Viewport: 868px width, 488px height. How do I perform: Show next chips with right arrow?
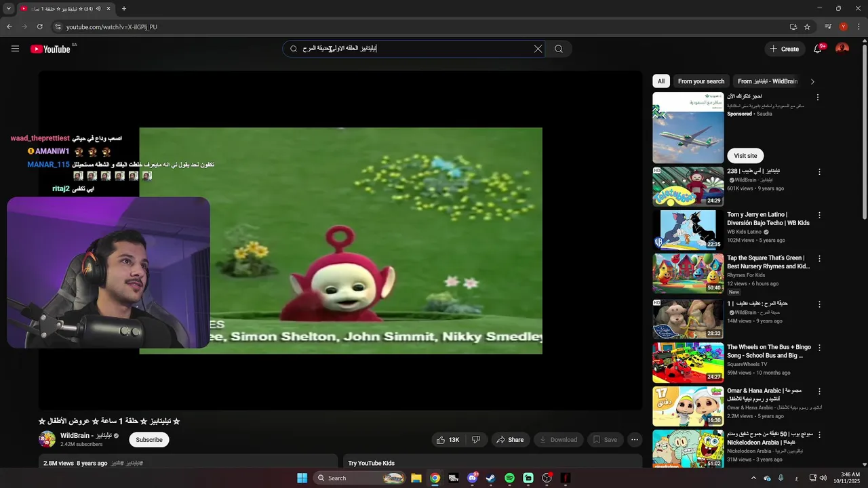tap(812, 81)
